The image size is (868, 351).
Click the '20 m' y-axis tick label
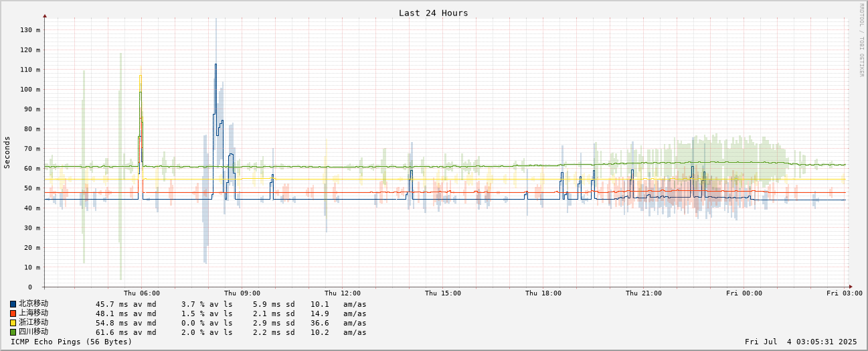32,247
